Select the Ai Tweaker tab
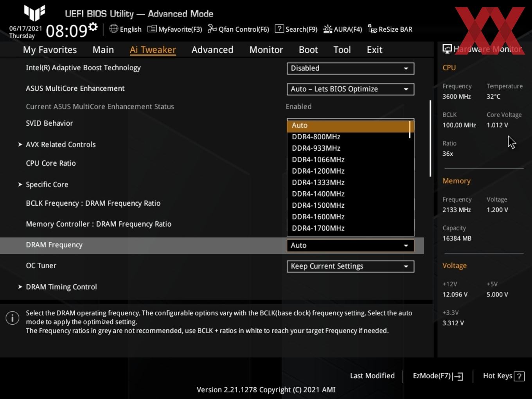Image resolution: width=532 pixels, height=399 pixels. tap(153, 50)
